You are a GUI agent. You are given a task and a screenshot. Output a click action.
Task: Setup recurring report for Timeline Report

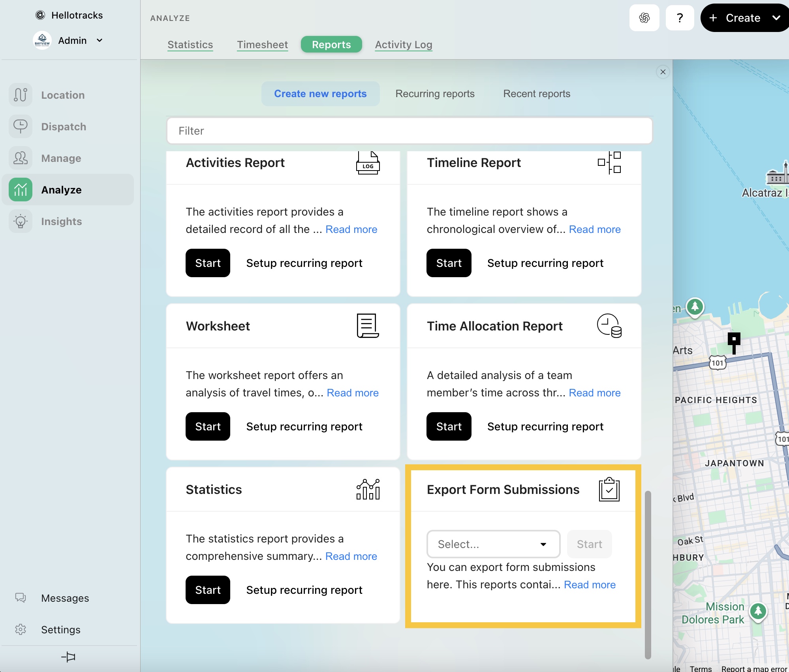pos(545,263)
